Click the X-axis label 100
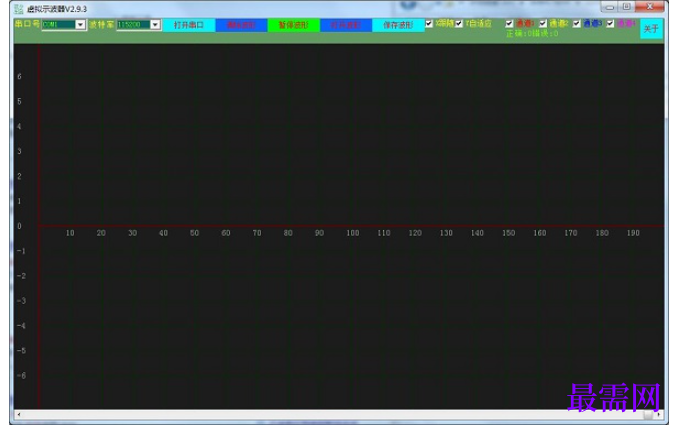Viewport: 679px width, 429px height. (352, 233)
